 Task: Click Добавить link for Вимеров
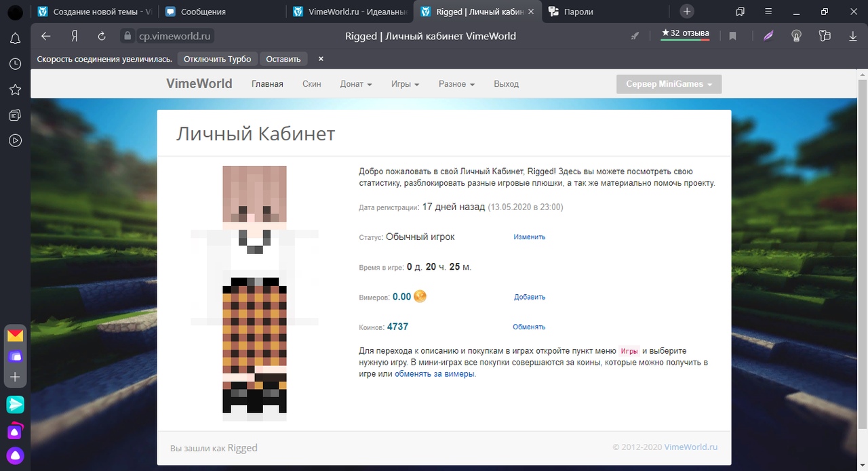click(529, 297)
